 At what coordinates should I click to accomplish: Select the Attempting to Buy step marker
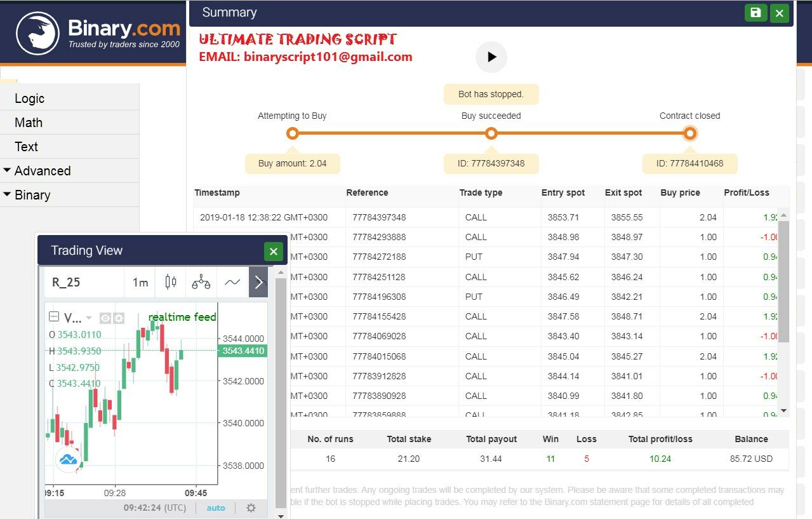pyautogui.click(x=292, y=133)
